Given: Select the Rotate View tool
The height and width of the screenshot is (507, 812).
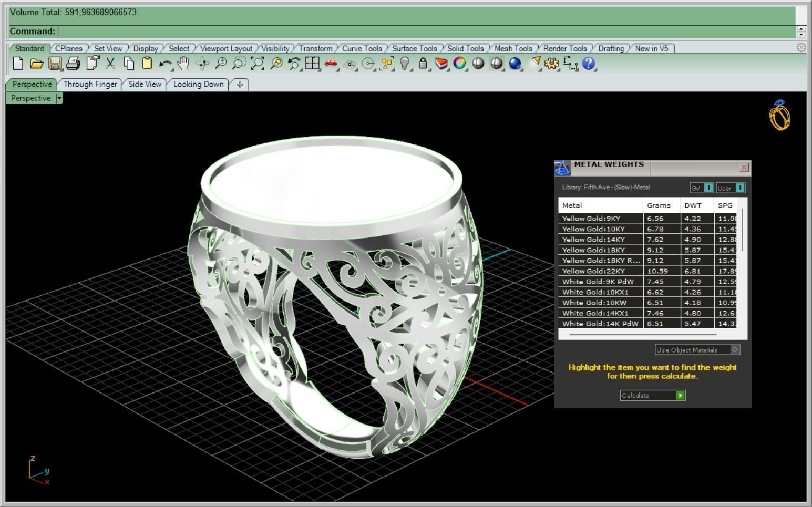Looking at the screenshot, I should pos(202,64).
